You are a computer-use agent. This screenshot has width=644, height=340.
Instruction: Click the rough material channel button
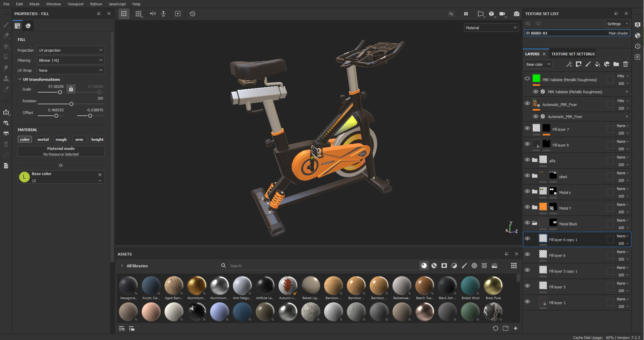point(61,139)
